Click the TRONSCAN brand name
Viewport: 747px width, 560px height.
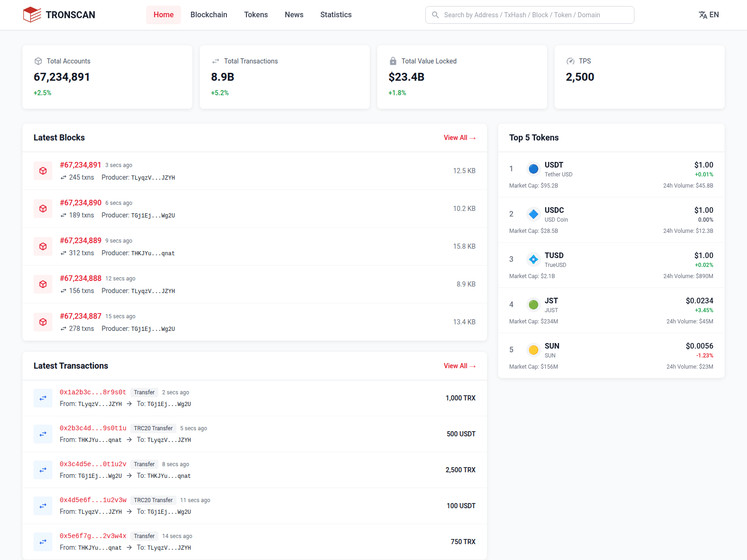[x=70, y=15]
